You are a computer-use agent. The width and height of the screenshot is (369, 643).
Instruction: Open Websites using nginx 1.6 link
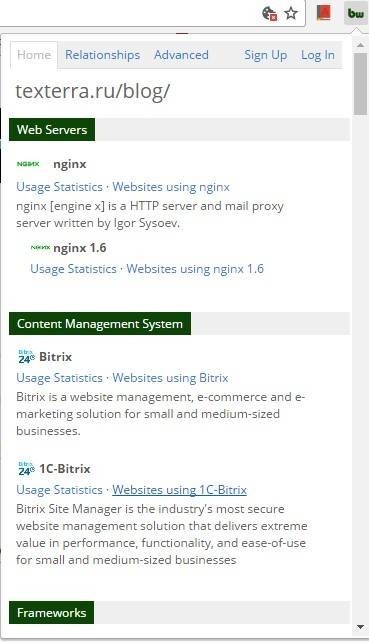[x=195, y=269]
